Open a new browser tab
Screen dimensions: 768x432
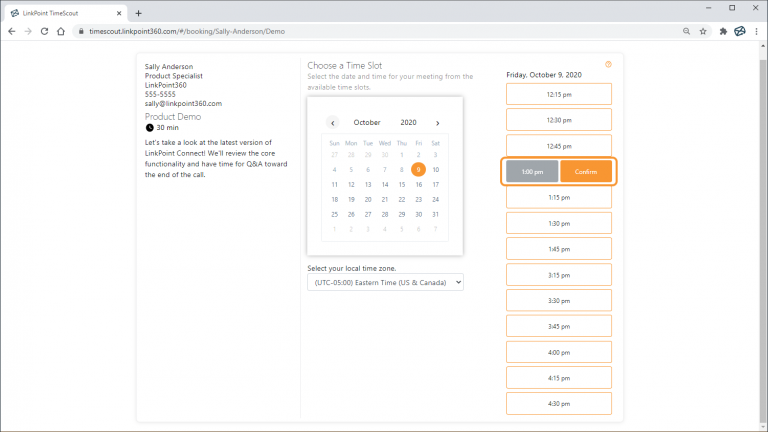(x=138, y=12)
